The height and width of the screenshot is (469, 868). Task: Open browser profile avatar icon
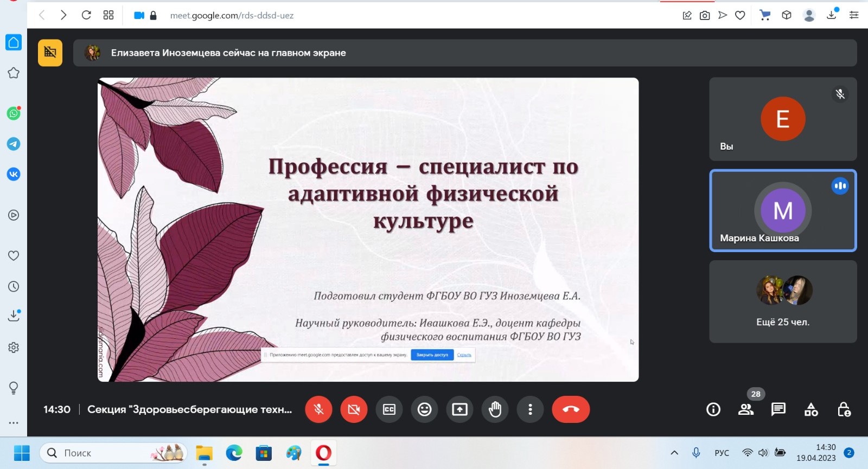(x=809, y=15)
